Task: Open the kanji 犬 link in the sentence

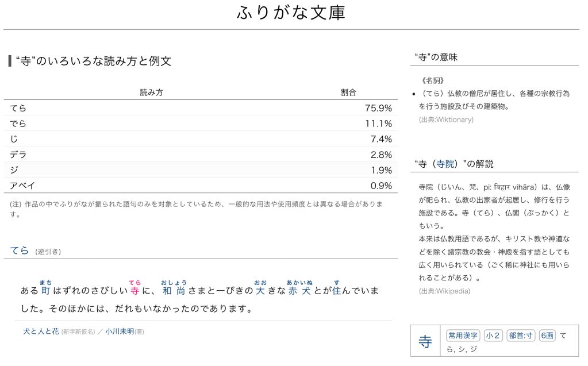Action: coord(306,291)
